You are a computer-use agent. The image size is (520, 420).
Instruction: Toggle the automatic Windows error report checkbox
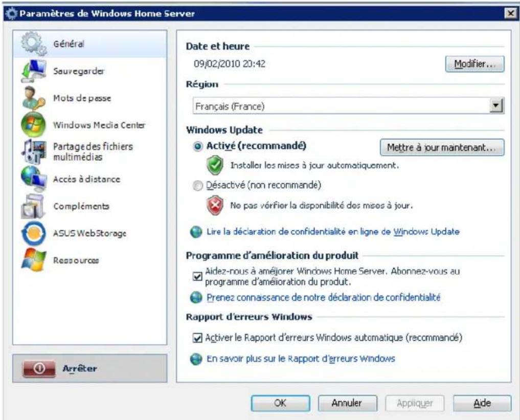coord(197,338)
